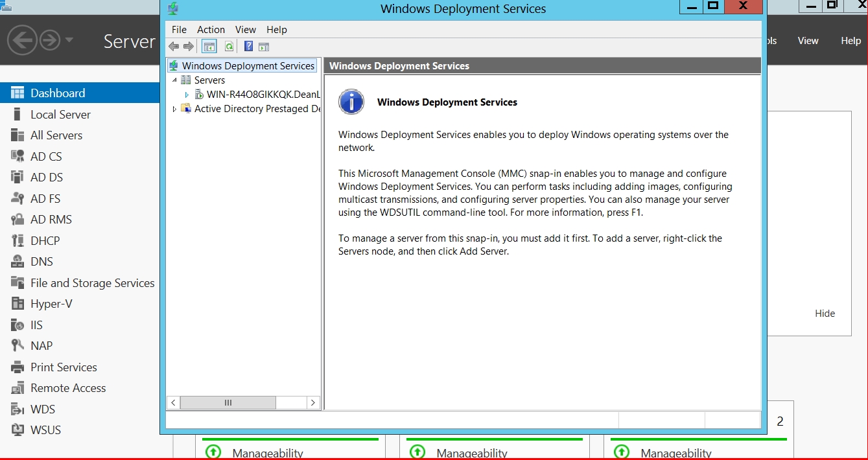Image resolution: width=868 pixels, height=460 pixels.
Task: Click the Back arrow in WDS toolbar
Action: (x=174, y=46)
